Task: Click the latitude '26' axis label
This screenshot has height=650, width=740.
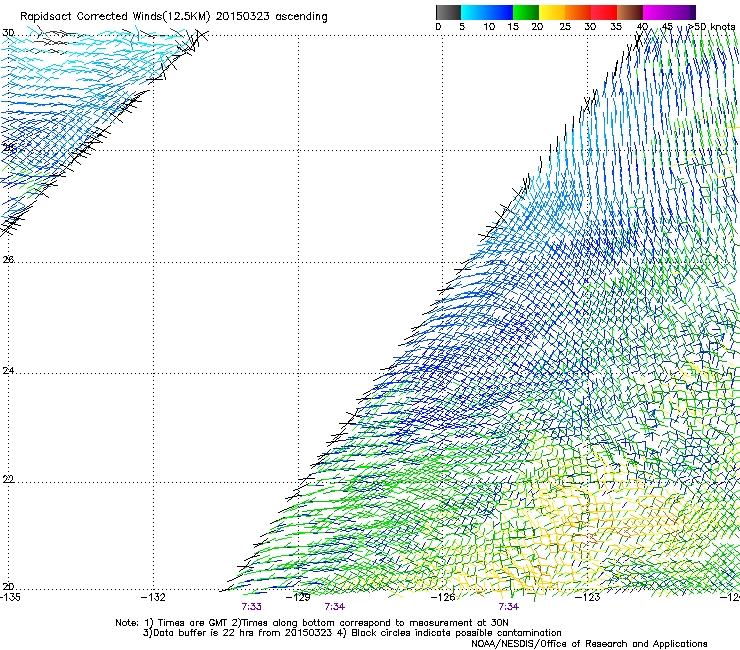Action: pos(8,259)
